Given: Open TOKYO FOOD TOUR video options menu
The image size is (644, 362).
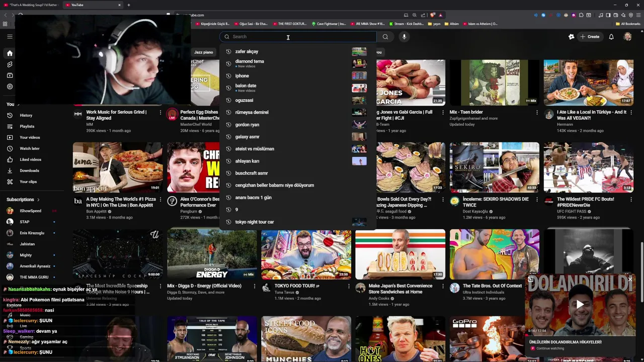Looking at the screenshot, I should point(349,286).
